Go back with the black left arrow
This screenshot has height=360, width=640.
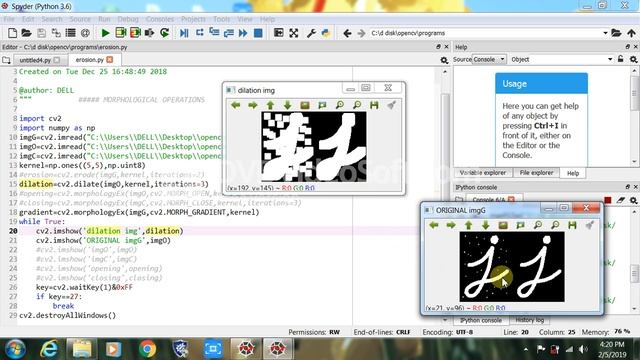point(347,33)
